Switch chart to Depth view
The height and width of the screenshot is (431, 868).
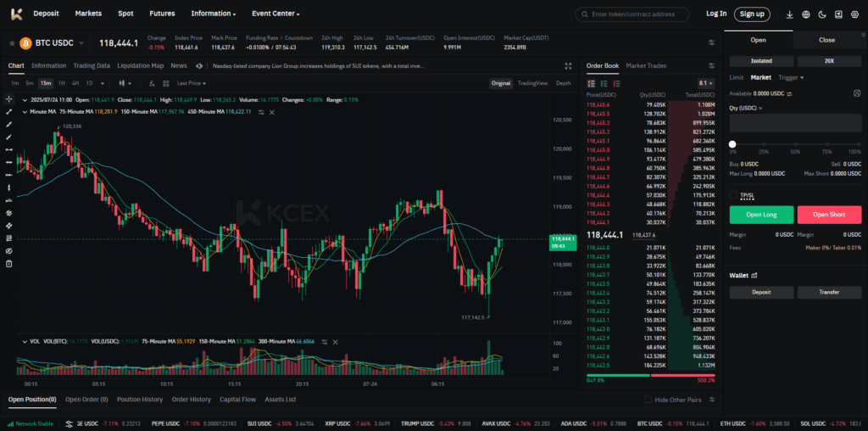click(563, 83)
